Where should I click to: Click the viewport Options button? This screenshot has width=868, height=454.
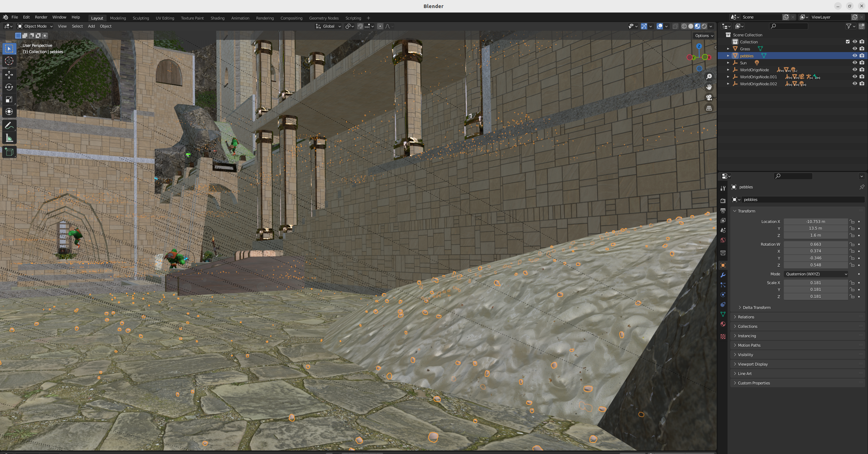pyautogui.click(x=704, y=36)
